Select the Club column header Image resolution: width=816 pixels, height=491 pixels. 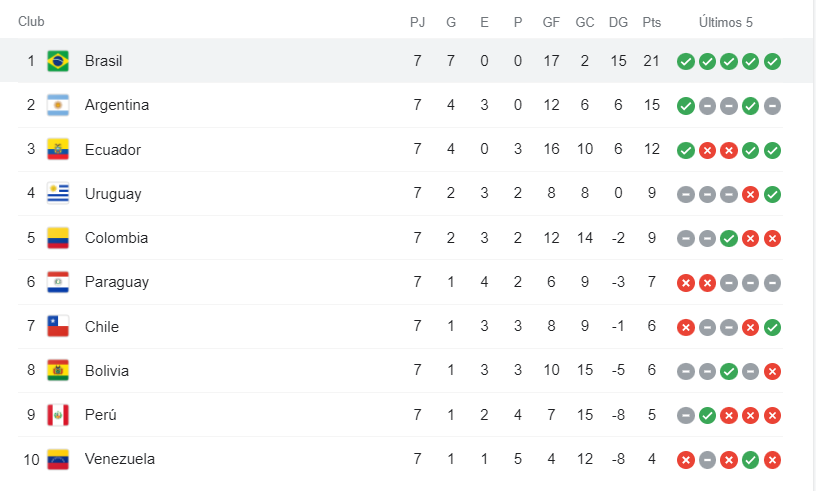[31, 21]
